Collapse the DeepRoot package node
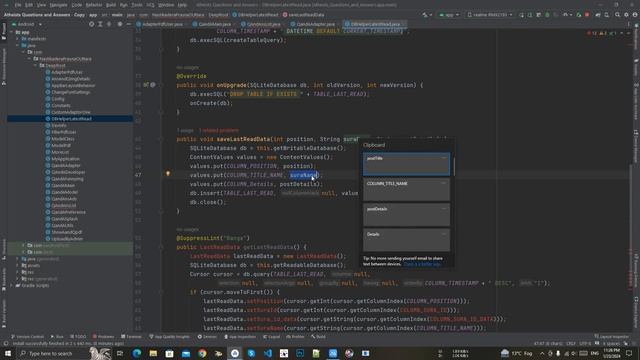Viewport: 640px width, 360px height. [x=36, y=65]
